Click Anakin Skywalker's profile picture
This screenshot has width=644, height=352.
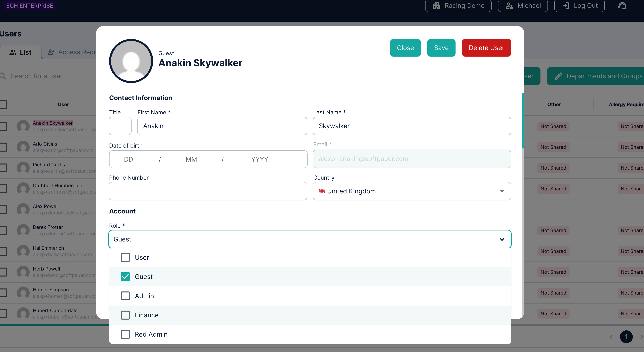(131, 61)
